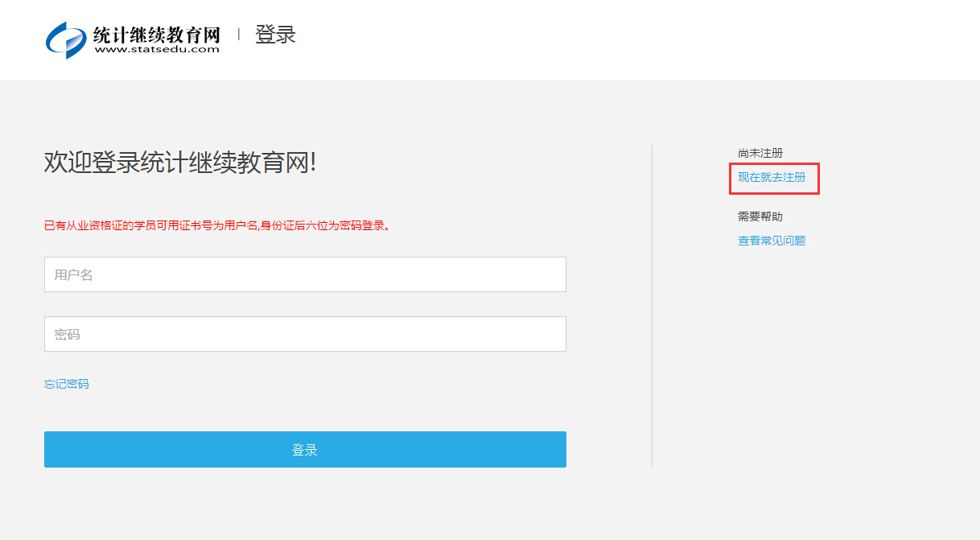
Task: Click the empty white header area on the right
Action: [x=644, y=40]
